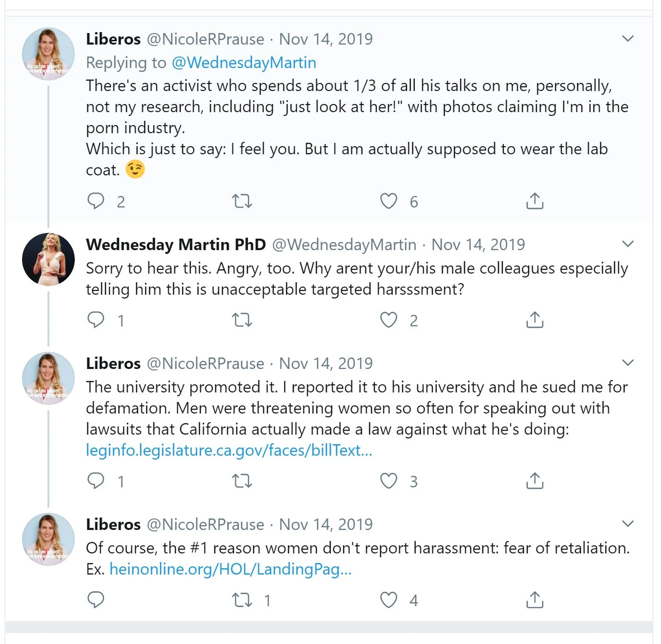Reply to the first Liberos tweet

pos(96,201)
